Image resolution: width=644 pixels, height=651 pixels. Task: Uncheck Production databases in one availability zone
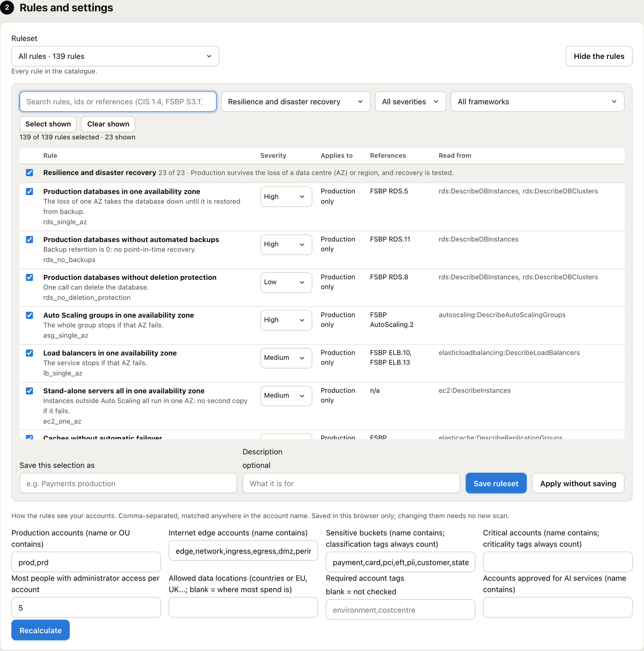[x=29, y=191]
